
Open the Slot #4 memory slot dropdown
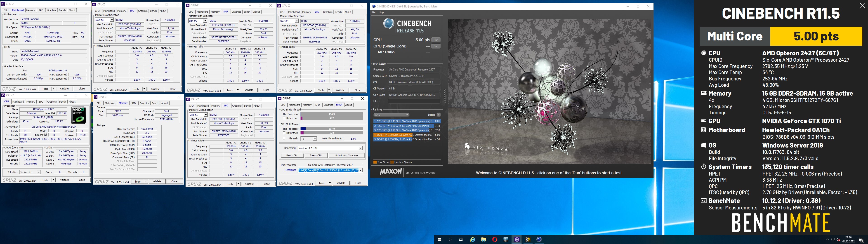(289, 21)
